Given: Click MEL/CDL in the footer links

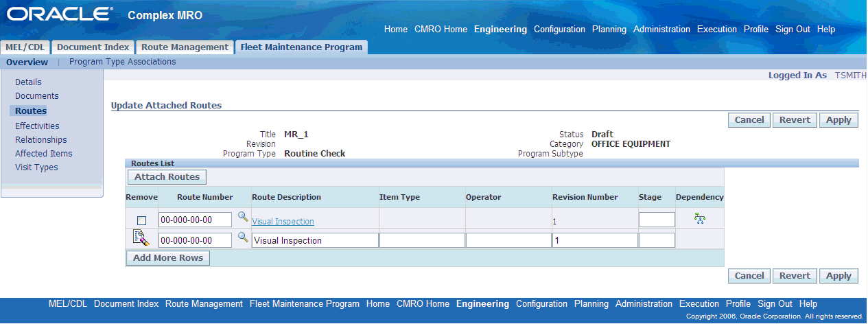Looking at the screenshot, I should pyautogui.click(x=68, y=304).
